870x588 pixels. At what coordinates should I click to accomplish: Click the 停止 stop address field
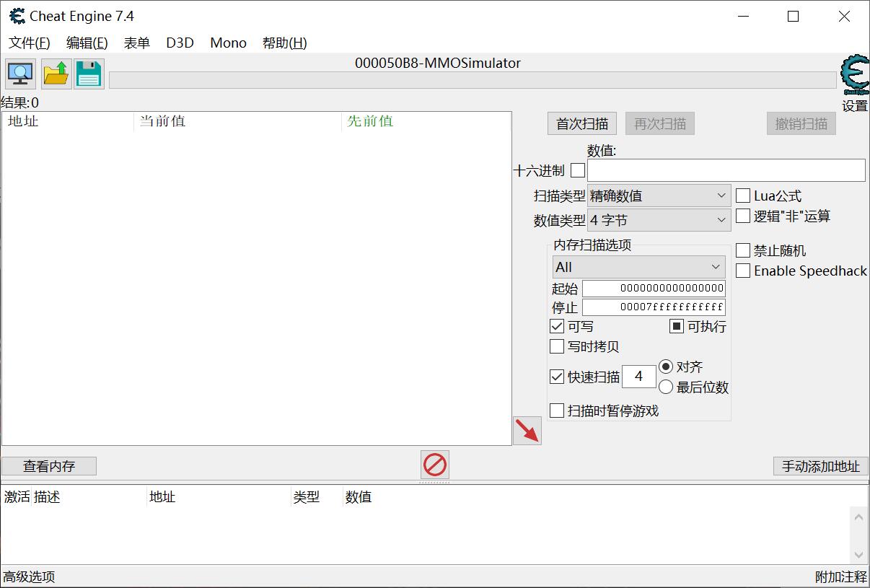[654, 307]
